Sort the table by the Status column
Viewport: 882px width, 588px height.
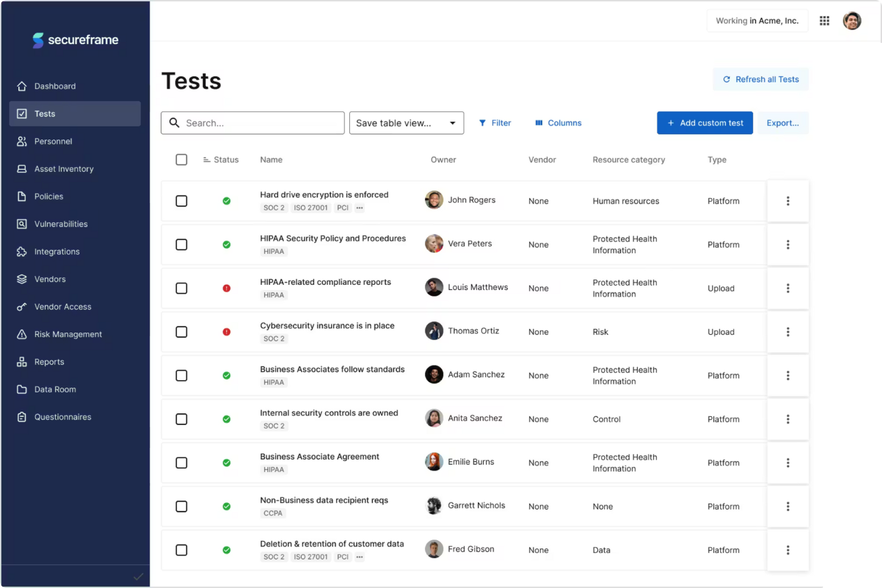(221, 159)
